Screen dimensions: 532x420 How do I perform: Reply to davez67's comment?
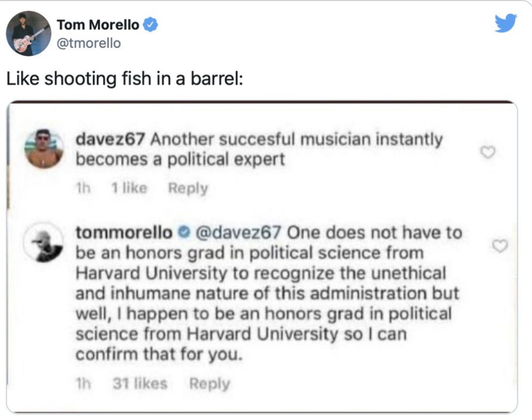[188, 188]
